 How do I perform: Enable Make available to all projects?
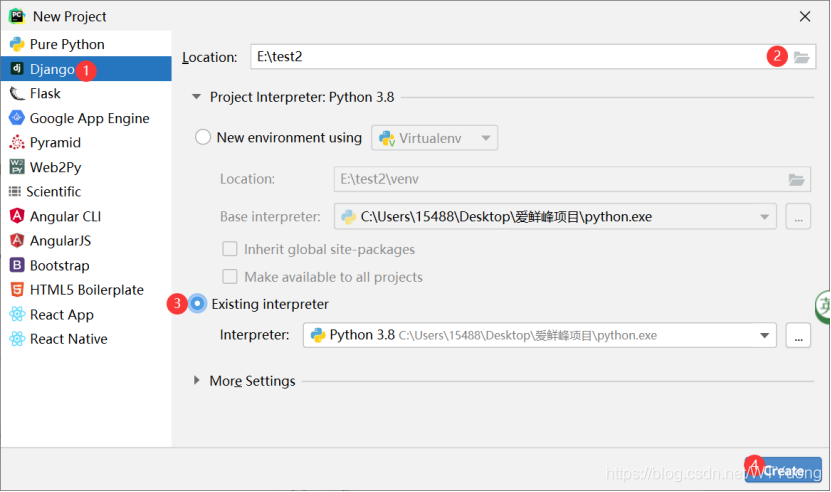(230, 277)
